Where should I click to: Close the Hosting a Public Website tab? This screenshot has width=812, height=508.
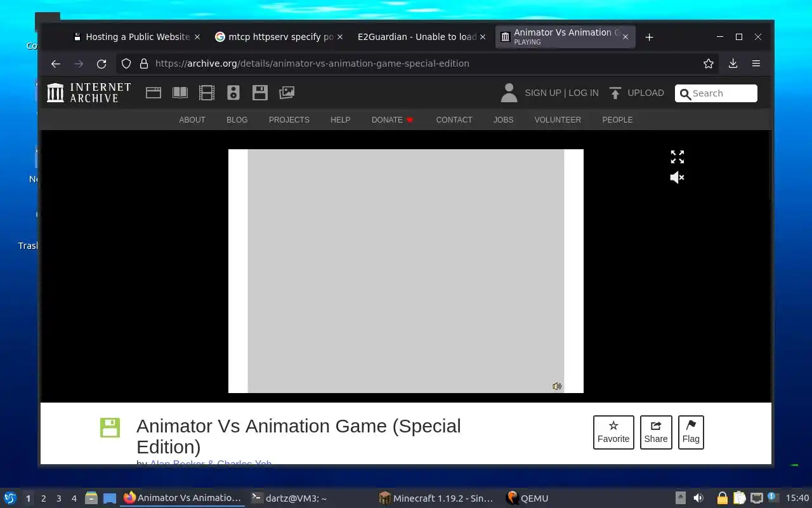click(197, 37)
